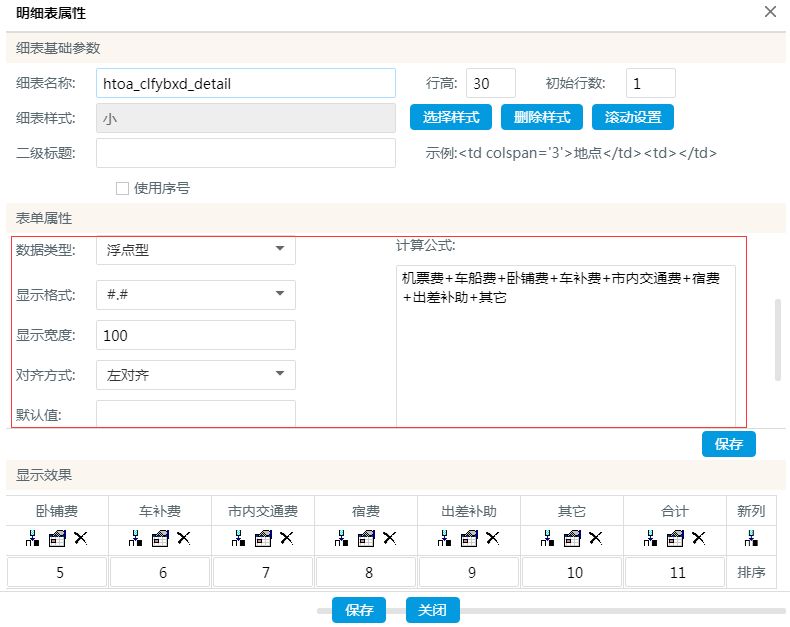
Task: Click the 关闭 button at the bottom
Action: [432, 610]
